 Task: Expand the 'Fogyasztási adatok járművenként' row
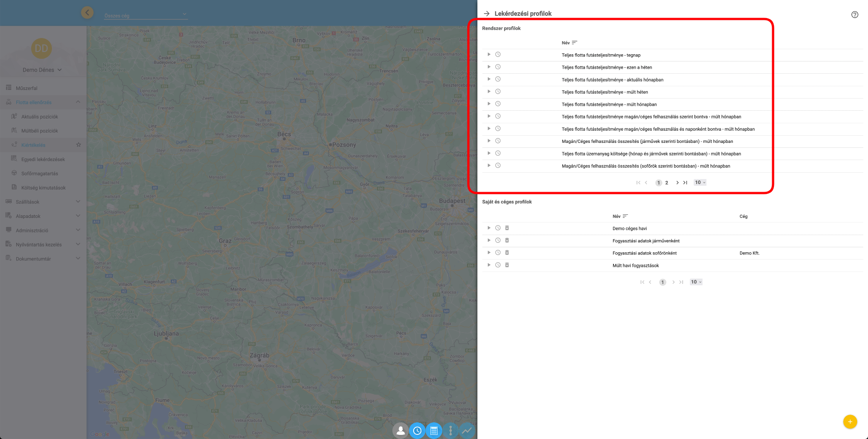tap(489, 241)
